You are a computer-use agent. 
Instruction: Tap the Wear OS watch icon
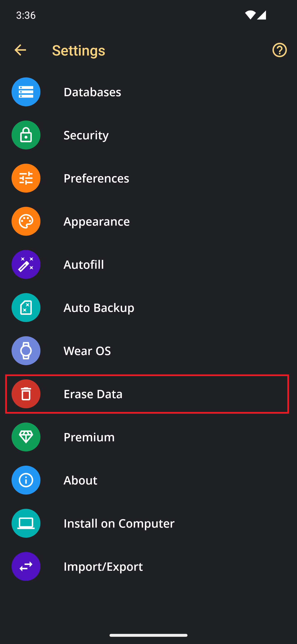pos(26,350)
